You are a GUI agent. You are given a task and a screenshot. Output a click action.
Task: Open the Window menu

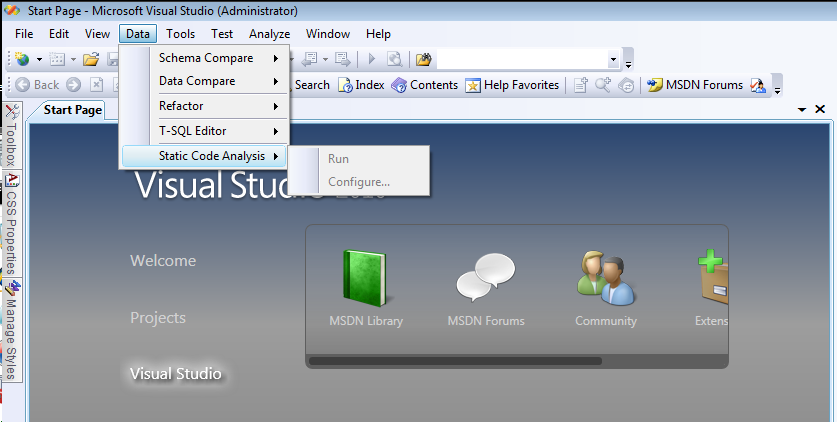(x=328, y=34)
